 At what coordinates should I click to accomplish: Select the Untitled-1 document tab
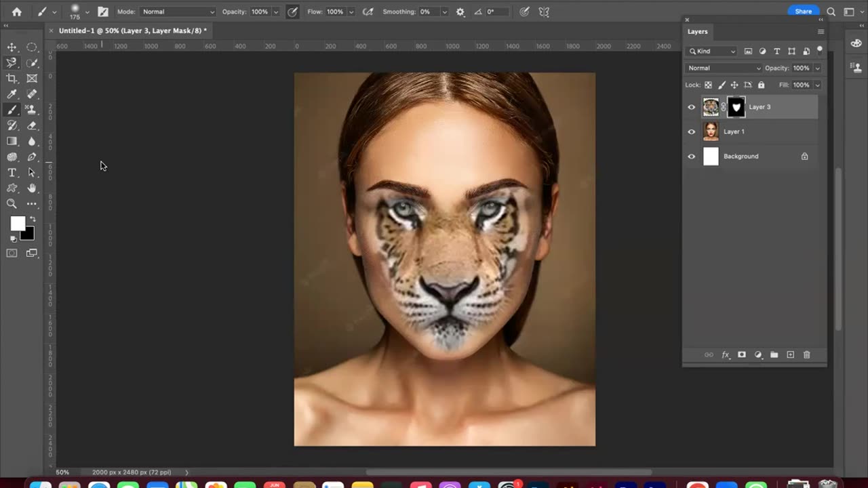click(132, 30)
